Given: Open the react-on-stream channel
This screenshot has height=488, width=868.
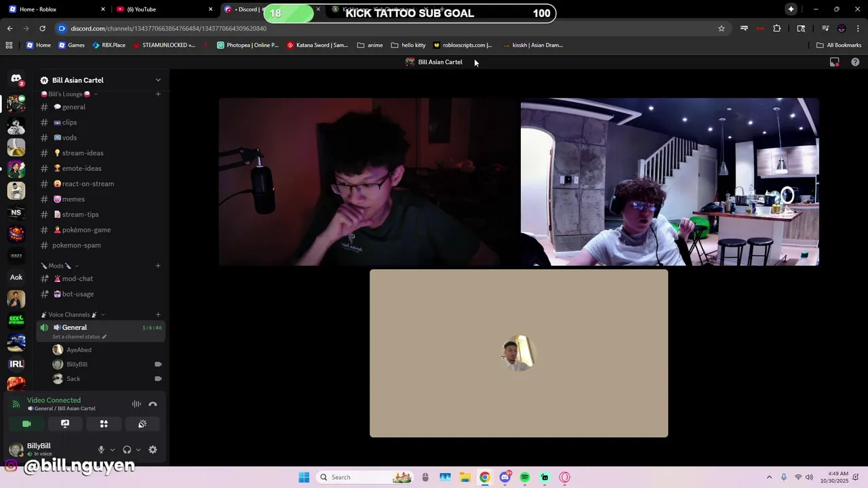Looking at the screenshot, I should click(100, 184).
